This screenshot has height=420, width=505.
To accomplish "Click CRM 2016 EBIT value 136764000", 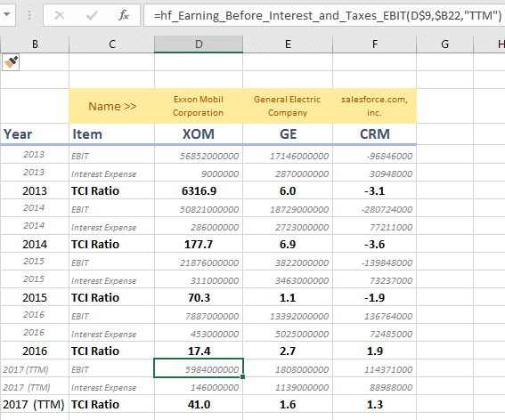I will (x=375, y=316).
